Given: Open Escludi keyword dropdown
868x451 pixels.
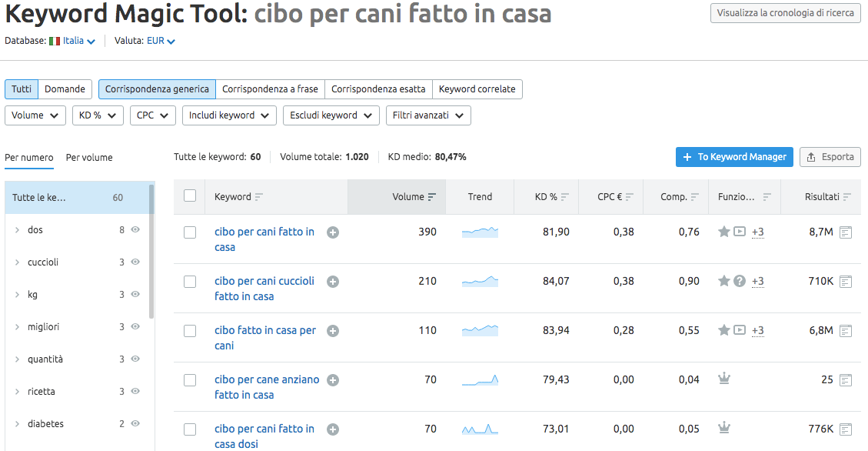Looking at the screenshot, I should pos(331,115).
